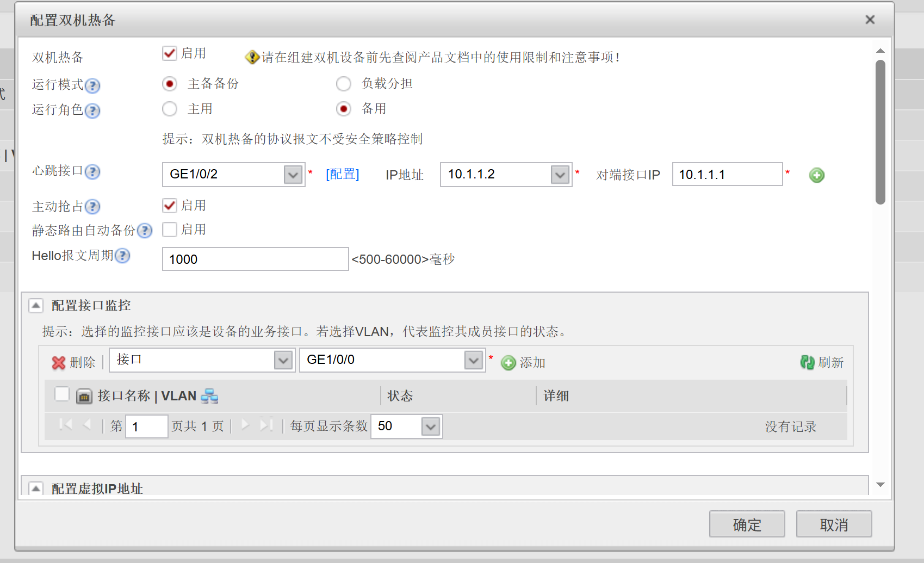Click interface icon in table header
Viewport: 924px width, 563px height.
tap(84, 396)
